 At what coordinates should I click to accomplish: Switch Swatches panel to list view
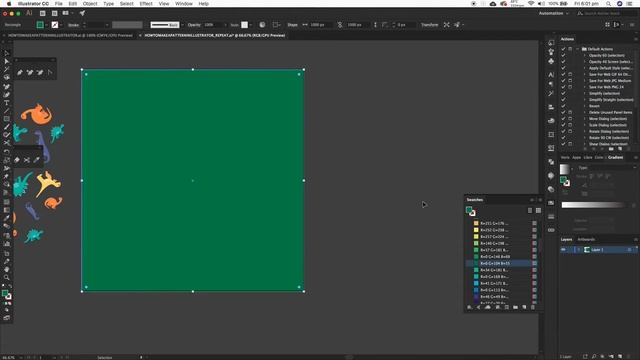pyautogui.click(x=530, y=211)
